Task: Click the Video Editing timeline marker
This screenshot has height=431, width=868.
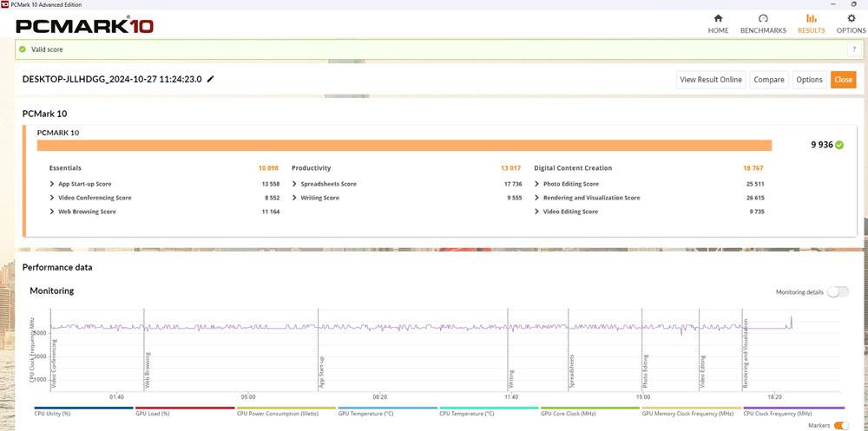Action: pyautogui.click(x=703, y=372)
